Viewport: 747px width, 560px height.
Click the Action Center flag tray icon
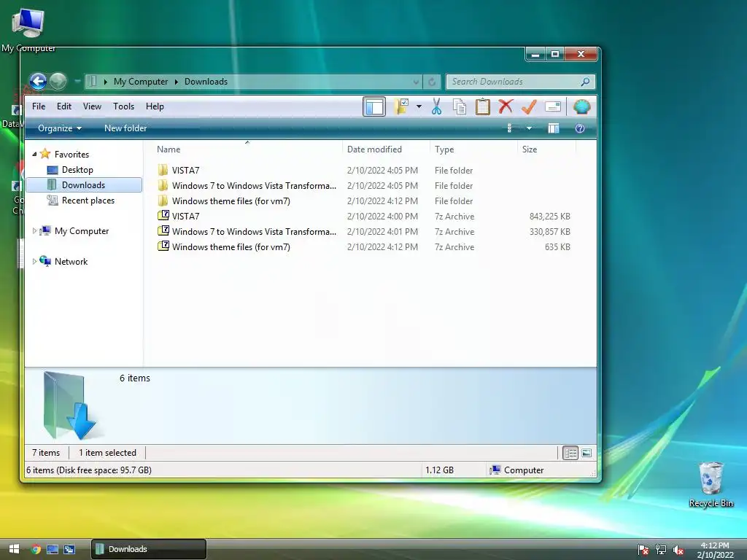[643, 550]
